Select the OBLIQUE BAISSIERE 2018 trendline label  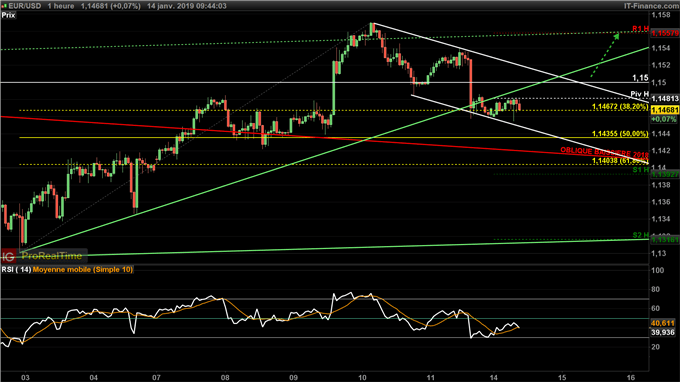(x=604, y=152)
